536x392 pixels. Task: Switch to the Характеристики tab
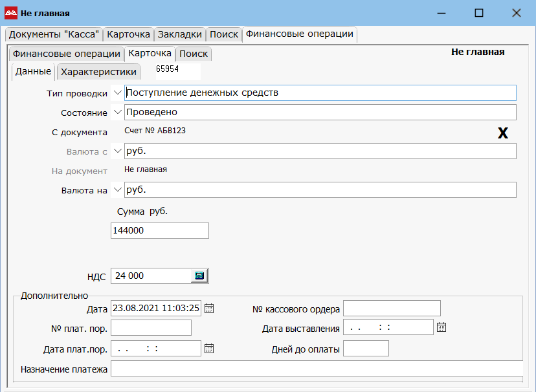(x=98, y=72)
